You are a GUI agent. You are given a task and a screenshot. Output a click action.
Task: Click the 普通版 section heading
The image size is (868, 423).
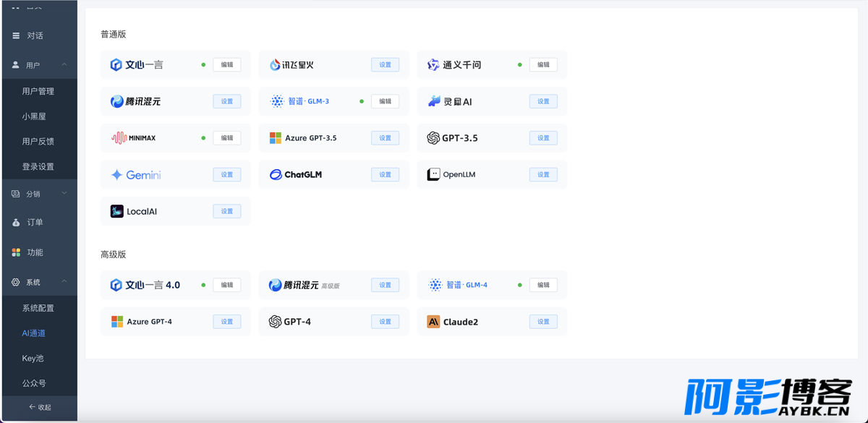tap(114, 35)
